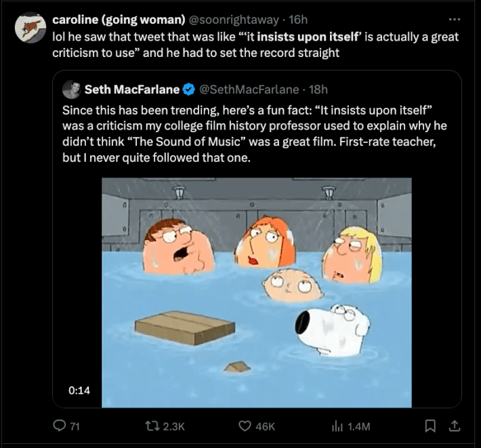Open caroline's profile avatar picture
The image size is (481, 448).
point(30,28)
